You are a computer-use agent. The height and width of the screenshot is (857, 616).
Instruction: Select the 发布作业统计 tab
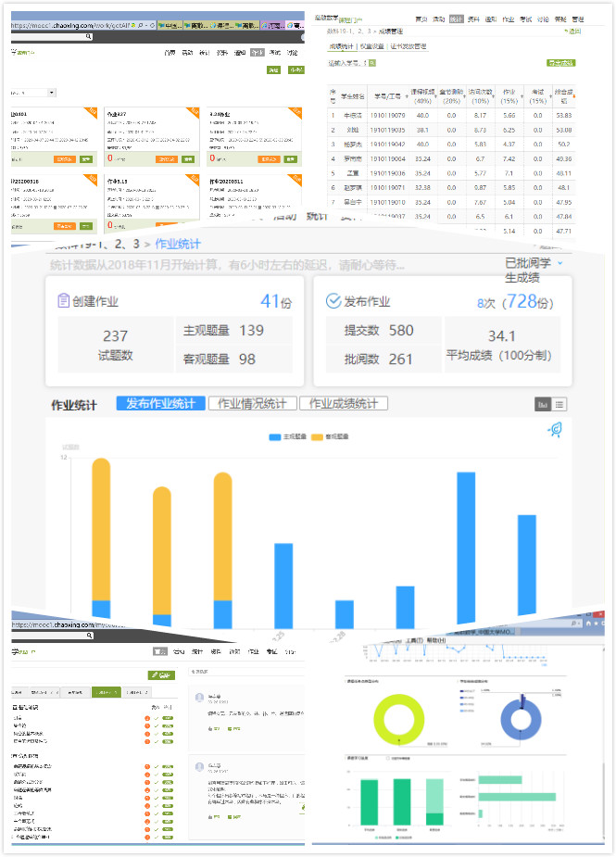click(x=161, y=404)
